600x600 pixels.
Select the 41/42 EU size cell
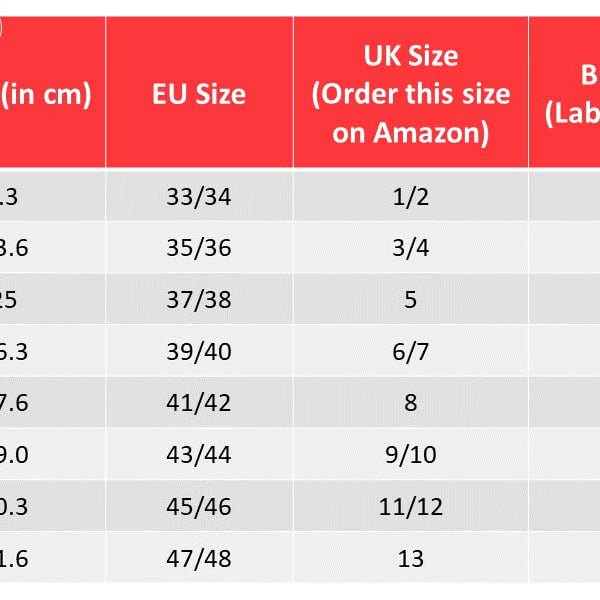199,403
